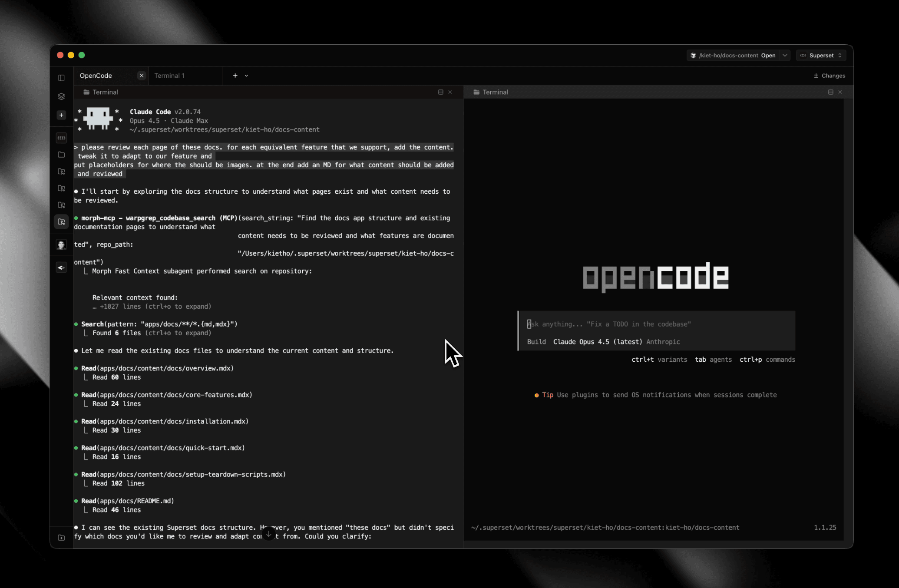Click 'Found 6 files (ctrl+o to expand)'
The height and width of the screenshot is (588, 899).
[x=152, y=333]
